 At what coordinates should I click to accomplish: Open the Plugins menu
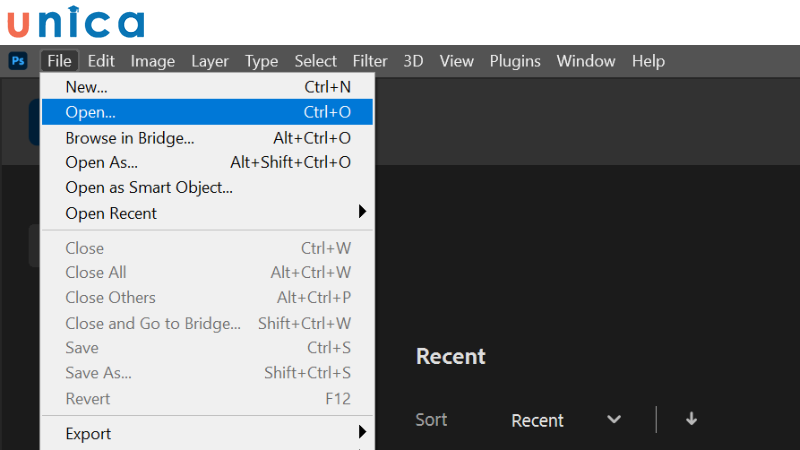[515, 61]
